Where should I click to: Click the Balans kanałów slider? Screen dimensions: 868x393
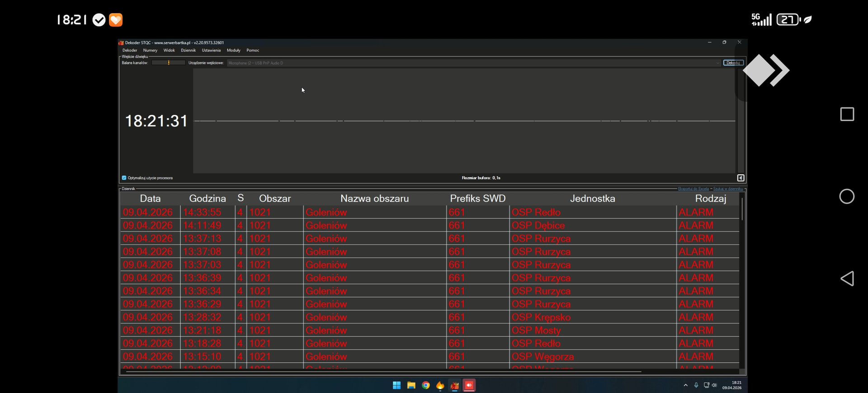tap(168, 63)
